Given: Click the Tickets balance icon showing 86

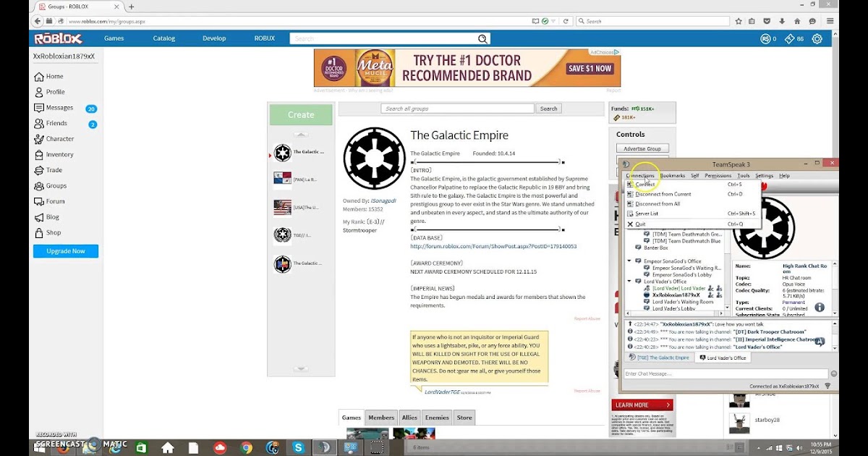Looking at the screenshot, I should [x=790, y=39].
